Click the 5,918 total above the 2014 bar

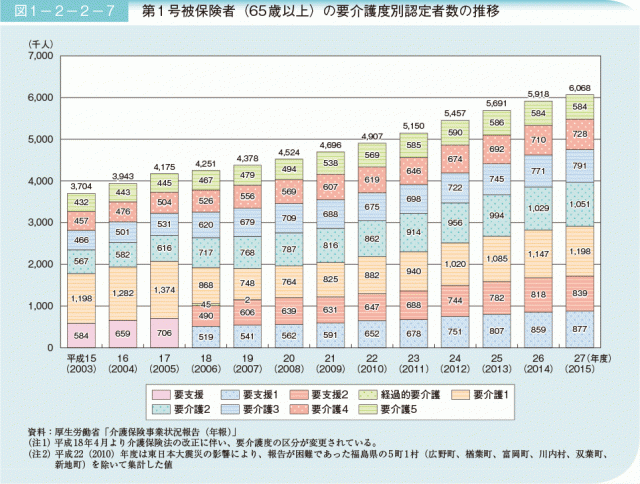[x=538, y=94]
